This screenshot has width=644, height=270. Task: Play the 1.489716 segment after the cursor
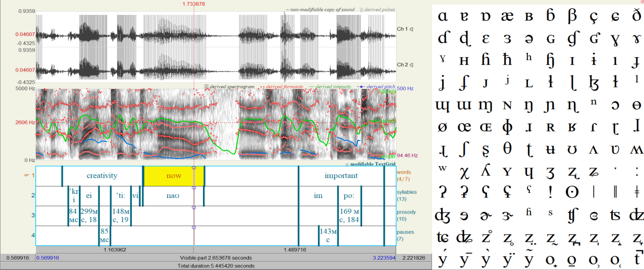click(x=295, y=249)
